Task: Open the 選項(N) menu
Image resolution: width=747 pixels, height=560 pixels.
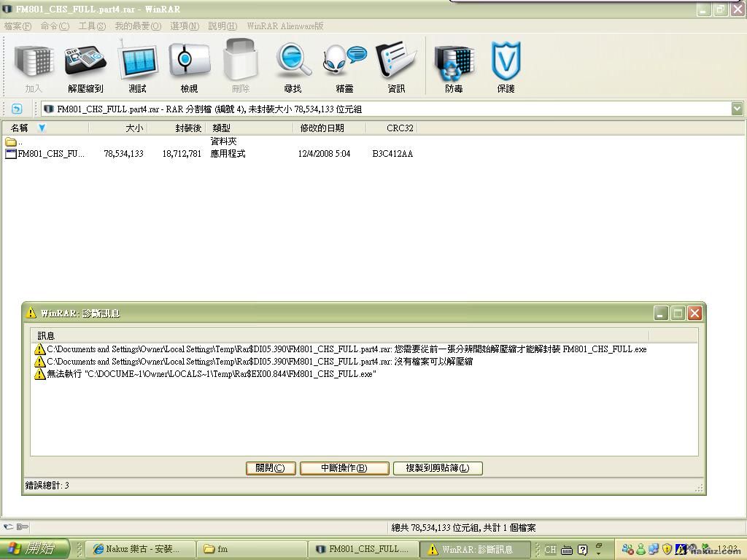Action: point(185,26)
